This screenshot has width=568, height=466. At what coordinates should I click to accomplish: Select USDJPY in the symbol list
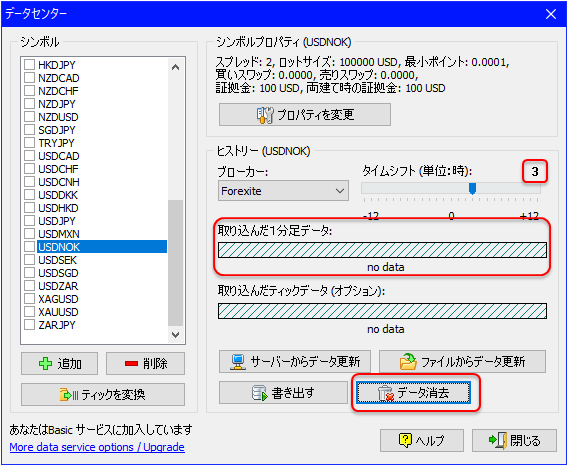pyautogui.click(x=57, y=221)
